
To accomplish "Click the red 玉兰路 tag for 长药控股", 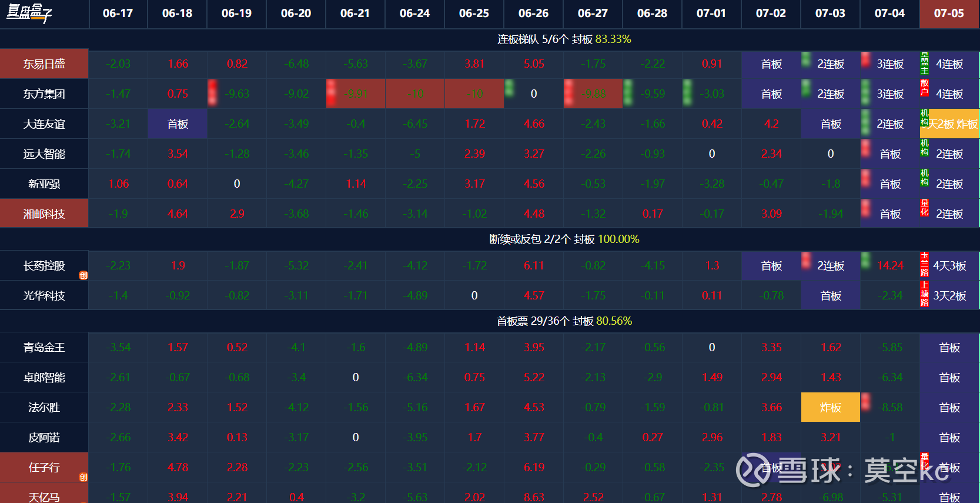I will pos(924,264).
